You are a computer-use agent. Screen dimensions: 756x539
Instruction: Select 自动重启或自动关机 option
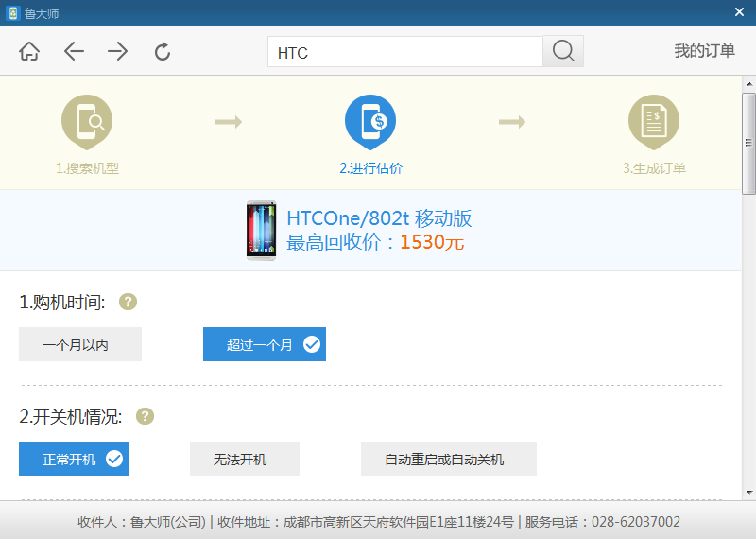tap(448, 459)
